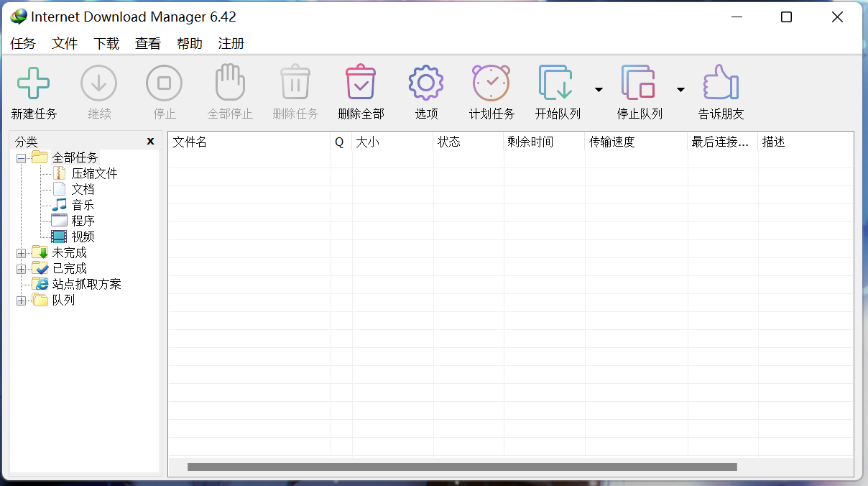Open the 下载 menu

[106, 43]
